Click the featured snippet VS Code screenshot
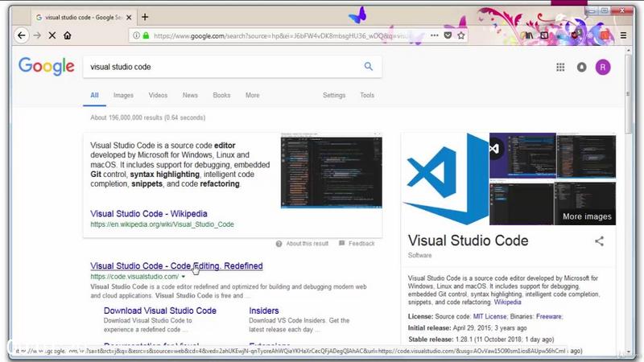 332,171
